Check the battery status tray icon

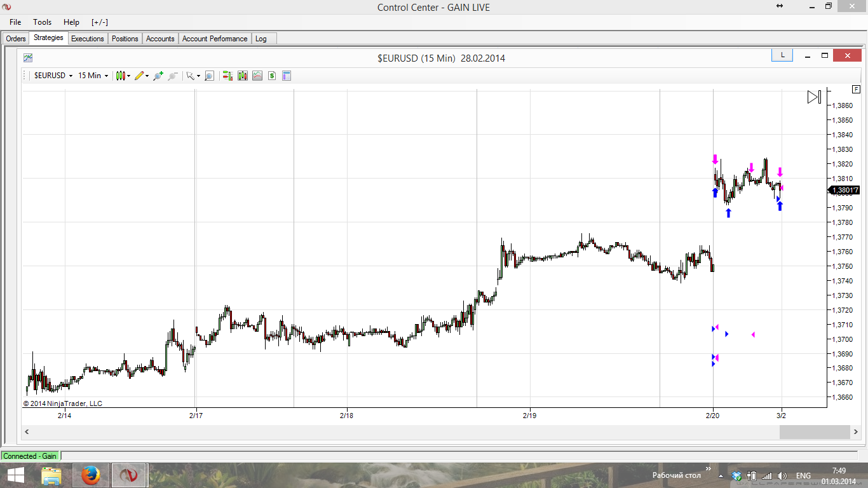pyautogui.click(x=752, y=475)
